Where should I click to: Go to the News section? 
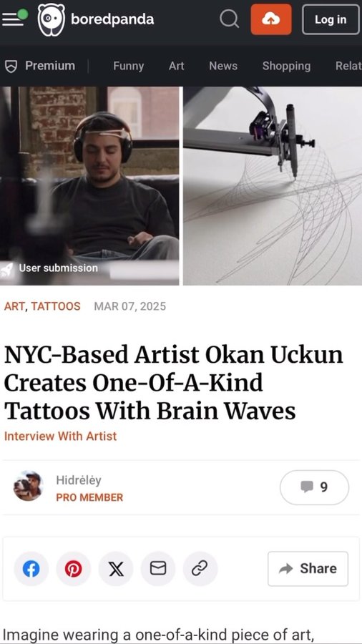click(223, 66)
